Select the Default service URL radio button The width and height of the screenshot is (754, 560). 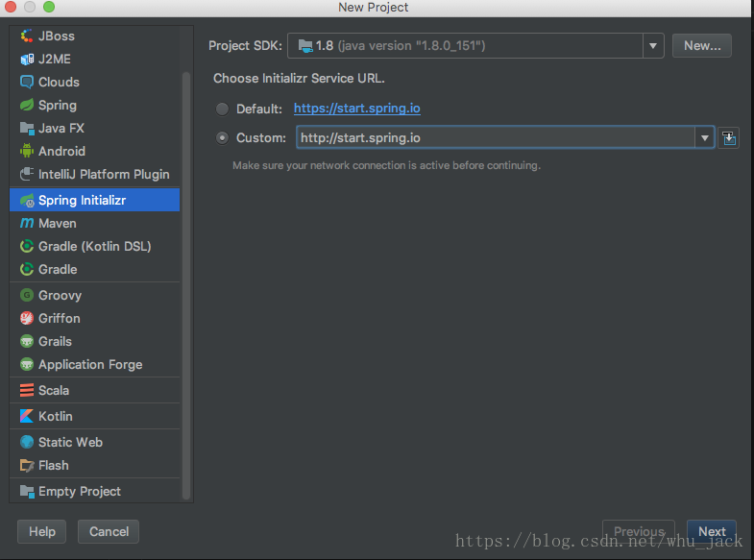(222, 110)
